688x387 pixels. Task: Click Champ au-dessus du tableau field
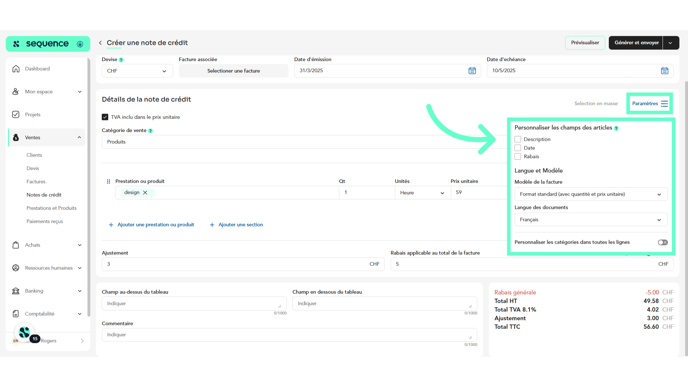194,303
